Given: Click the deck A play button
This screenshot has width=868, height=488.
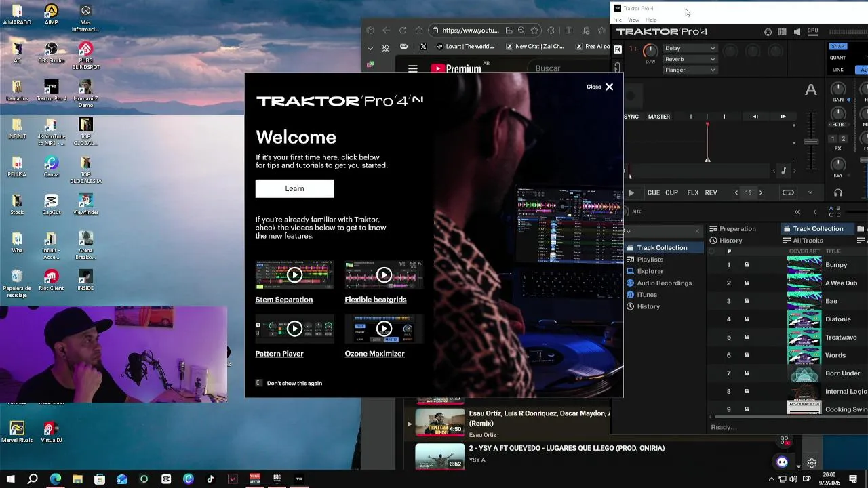Looking at the screenshot, I should 631,192.
